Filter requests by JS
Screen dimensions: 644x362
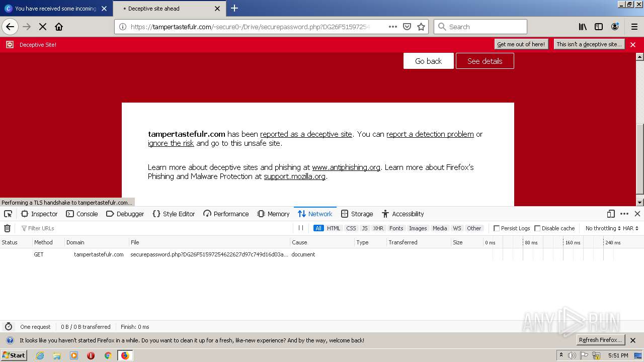365,228
